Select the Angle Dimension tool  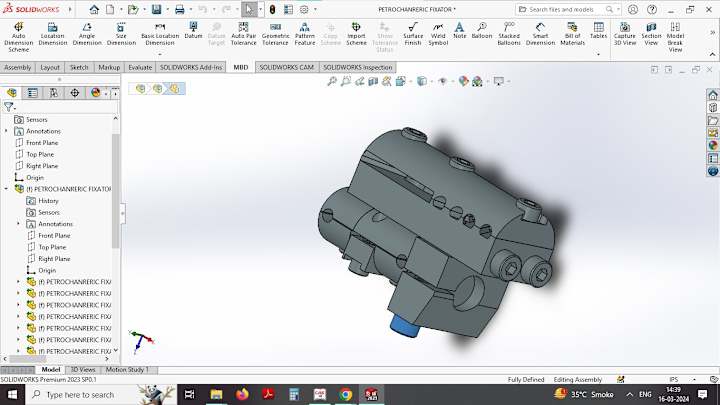tap(87, 34)
